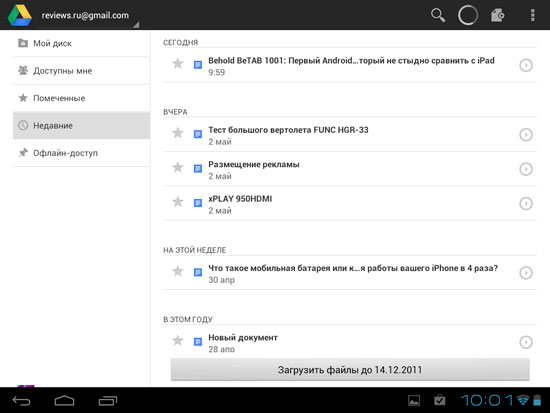The width and height of the screenshot is (550, 413).
Task: Star the Behold BeTAB 1001 document
Action: click(178, 64)
